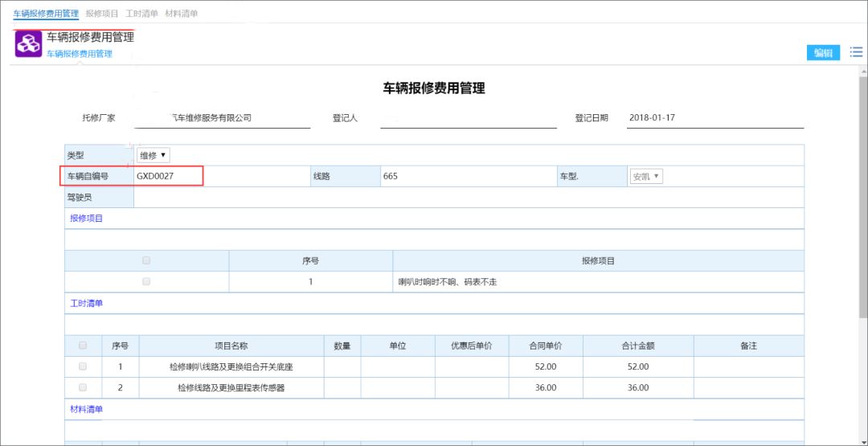The width and height of the screenshot is (868, 446).
Task: Click the 喇叭时响时不响、码表不走 cell
Action: pos(598,281)
